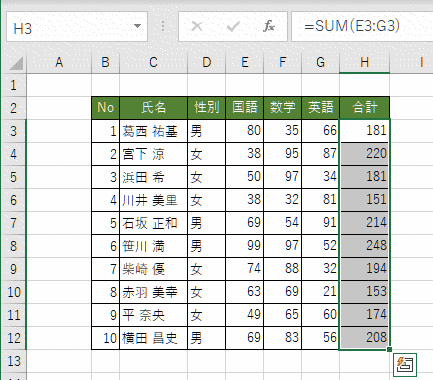Click the Enter checkmark icon in formula bar
This screenshot has width=433, height=380.
[233, 26]
